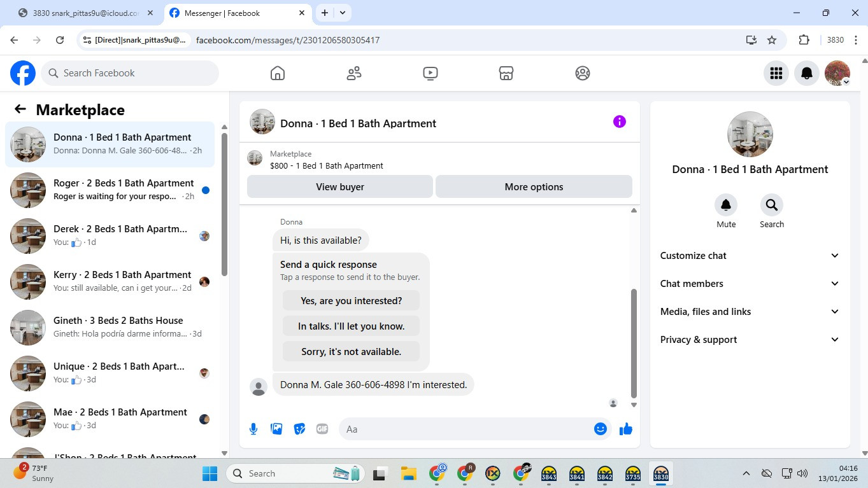868x488 pixels.
Task: Open browser extensions puzzle icon
Action: coord(804,40)
